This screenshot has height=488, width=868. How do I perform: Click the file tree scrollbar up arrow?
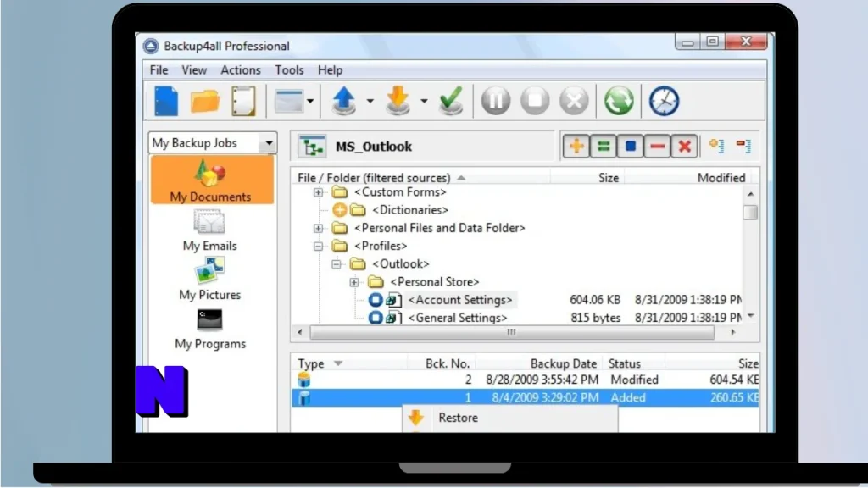750,194
